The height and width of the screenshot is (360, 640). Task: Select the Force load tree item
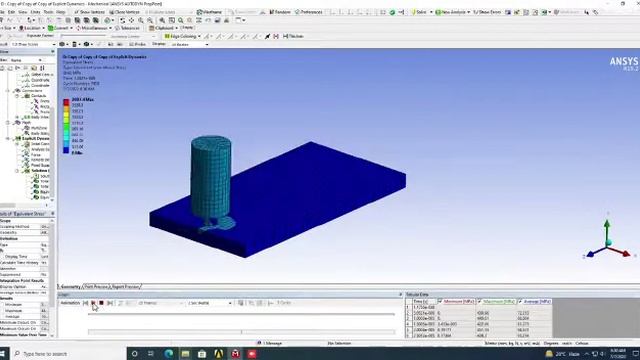(x=36, y=155)
